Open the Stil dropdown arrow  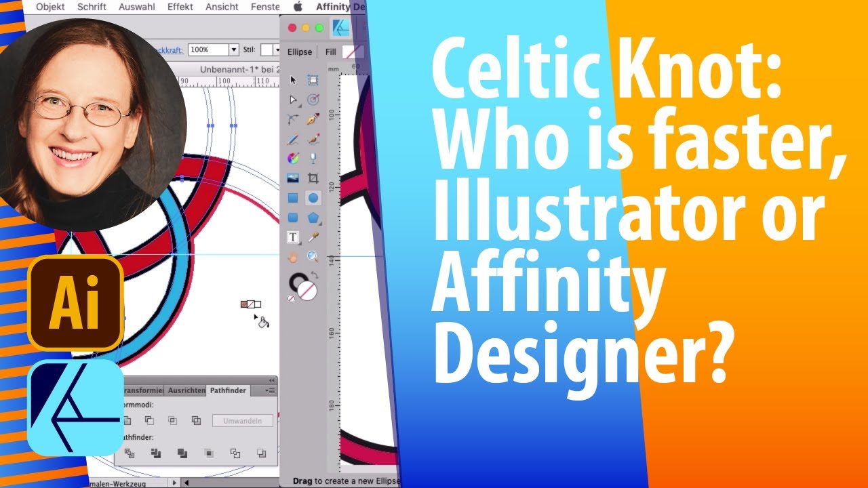(x=277, y=49)
